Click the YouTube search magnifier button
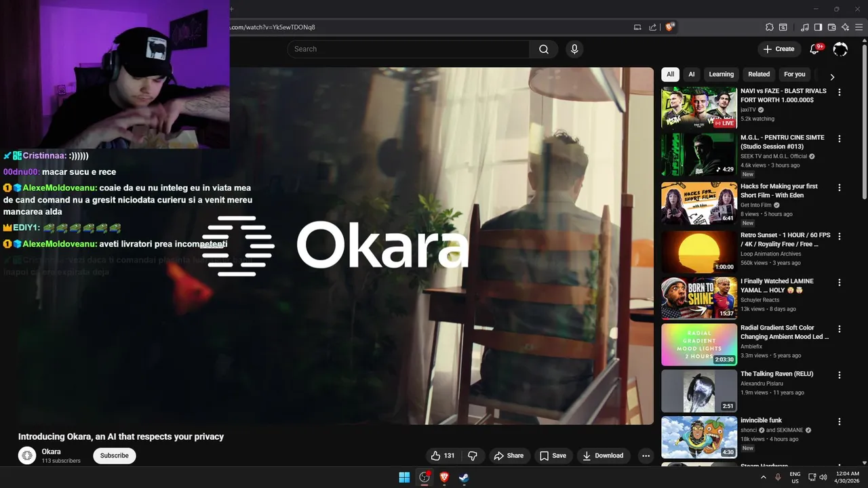This screenshot has width=868, height=488. point(544,49)
